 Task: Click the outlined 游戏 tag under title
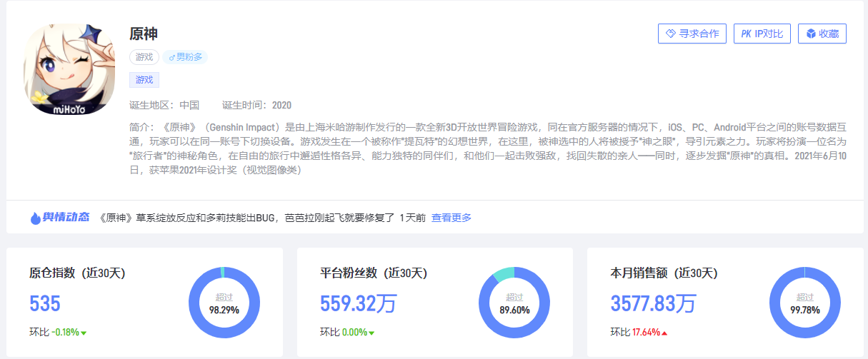tap(144, 57)
